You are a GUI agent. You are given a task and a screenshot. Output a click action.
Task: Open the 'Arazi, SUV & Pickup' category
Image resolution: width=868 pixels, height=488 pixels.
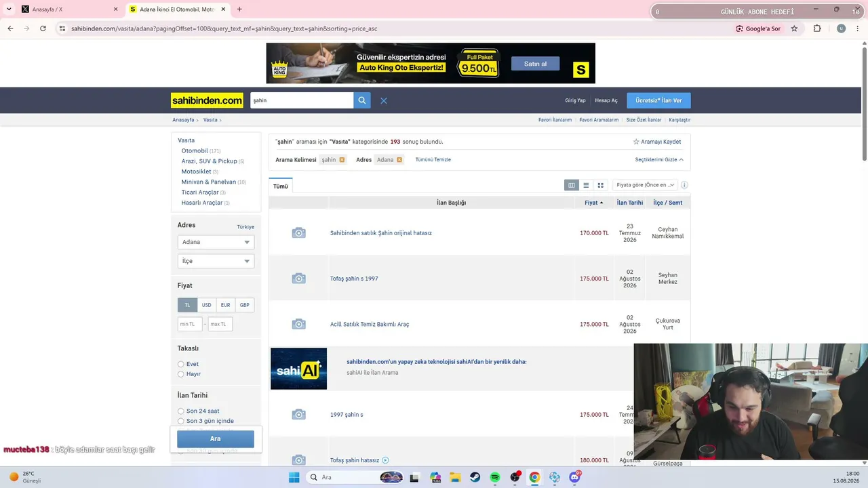tap(210, 161)
